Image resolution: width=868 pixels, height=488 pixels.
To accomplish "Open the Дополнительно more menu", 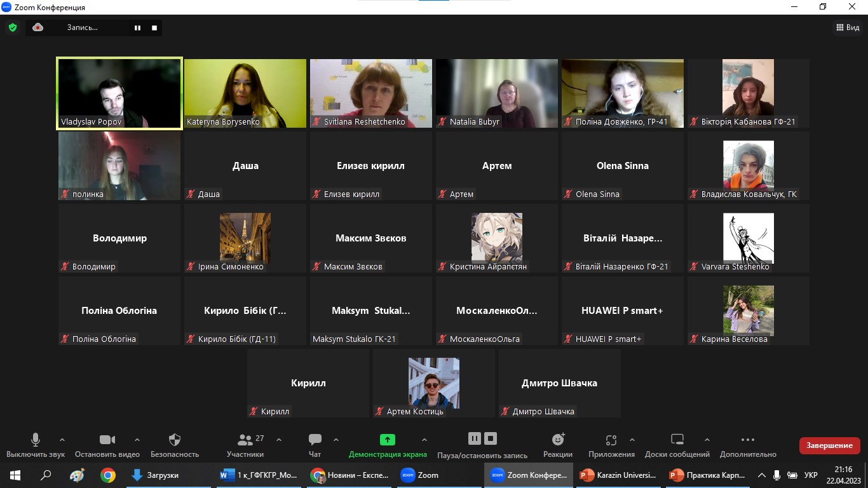I will 747,440.
